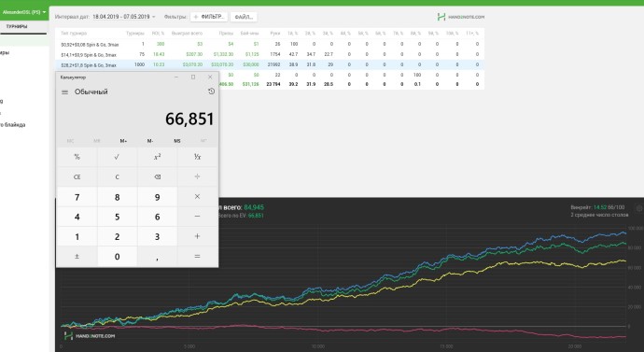The image size is (644, 352).
Task: Sort by the Турниры column header
Action: click(135, 34)
